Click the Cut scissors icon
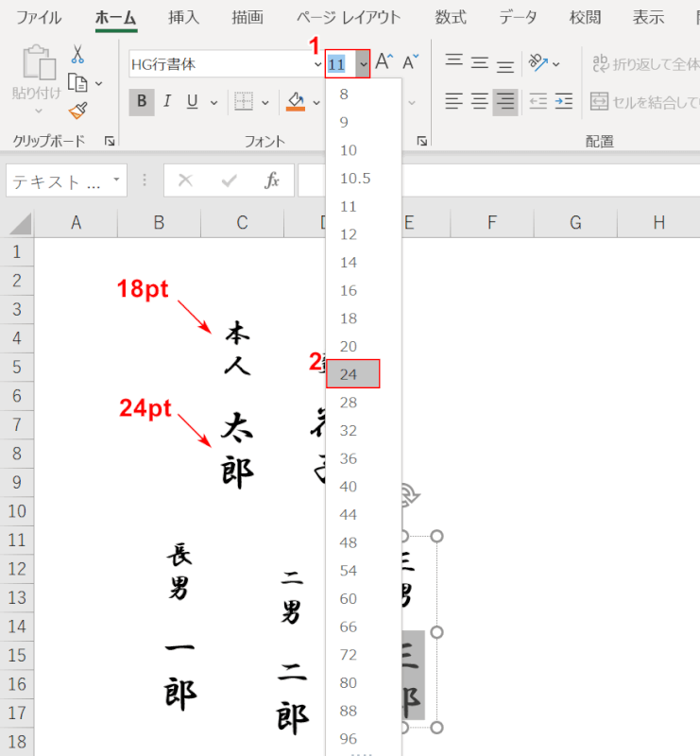 pos(77,54)
